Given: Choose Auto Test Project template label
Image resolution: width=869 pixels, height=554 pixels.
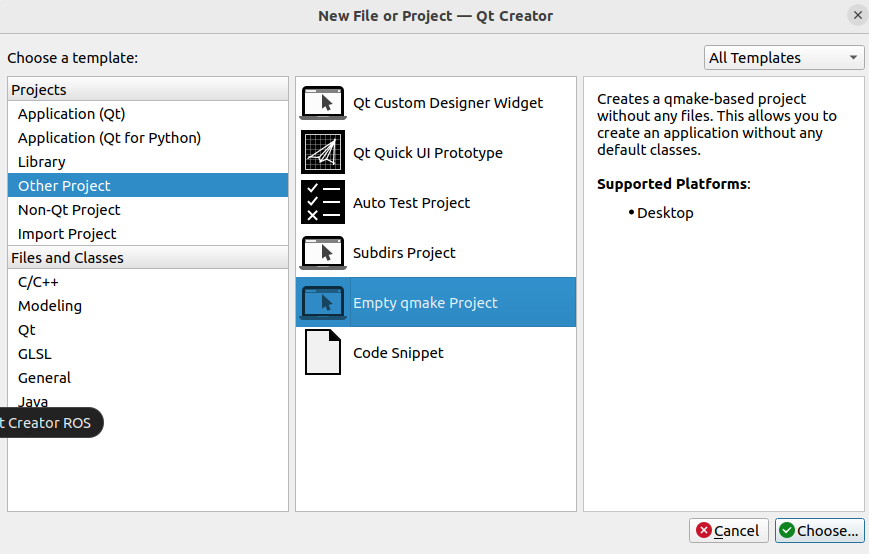Looking at the screenshot, I should tap(411, 203).
